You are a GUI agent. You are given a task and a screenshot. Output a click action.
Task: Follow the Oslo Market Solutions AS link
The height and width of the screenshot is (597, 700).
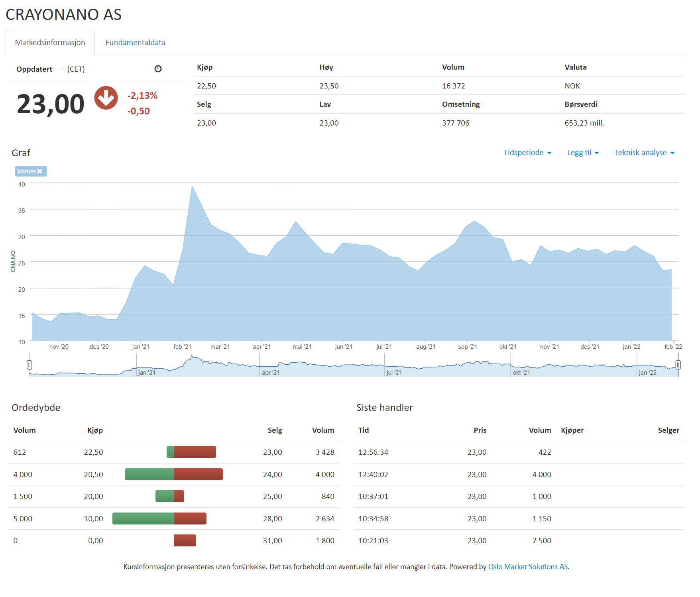click(528, 567)
